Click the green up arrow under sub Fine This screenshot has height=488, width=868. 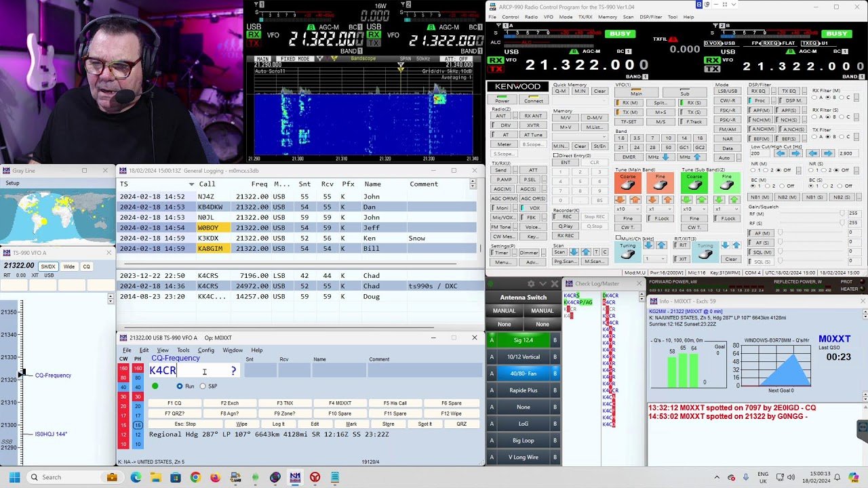(x=734, y=199)
